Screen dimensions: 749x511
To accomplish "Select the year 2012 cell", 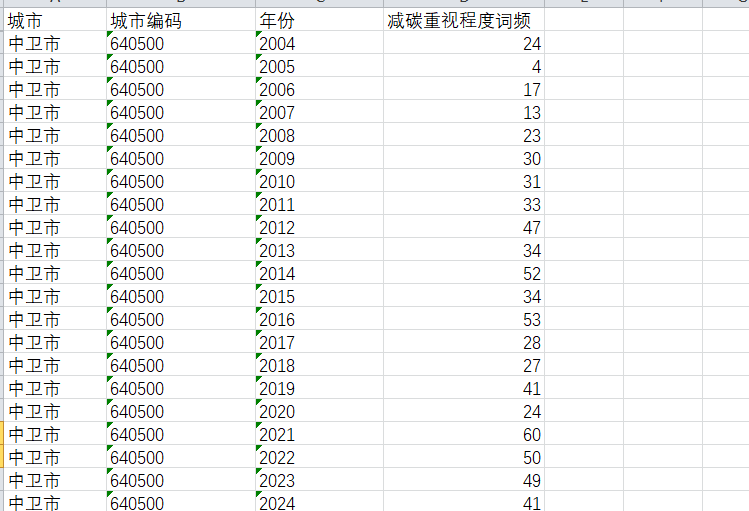I will tap(320, 228).
